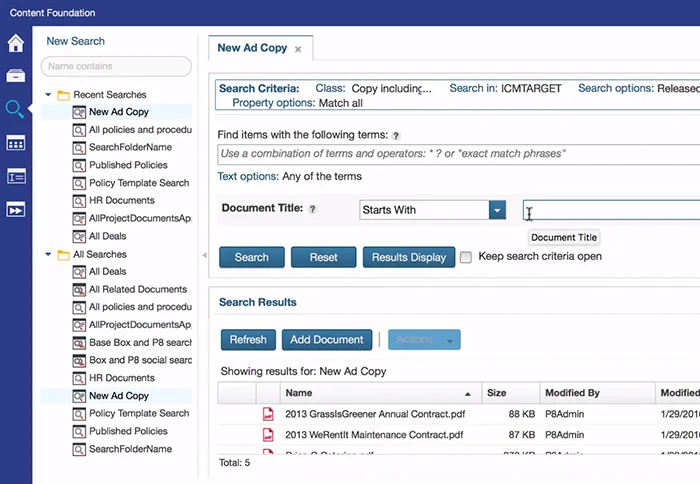Click the Results Display button
700x484 pixels.
pos(409,257)
